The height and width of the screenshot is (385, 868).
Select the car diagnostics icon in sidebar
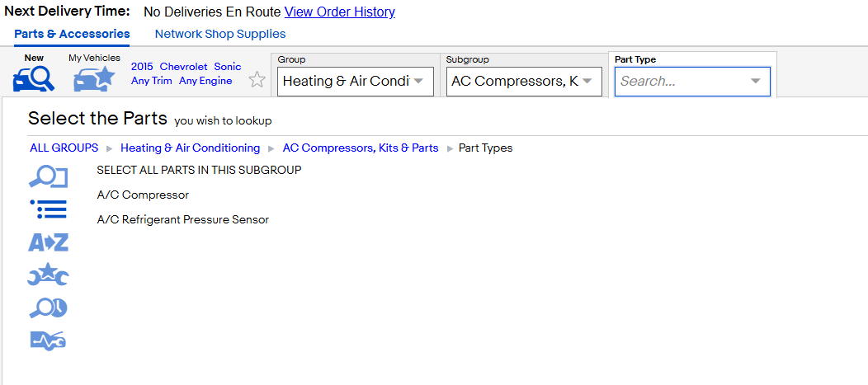point(48,340)
